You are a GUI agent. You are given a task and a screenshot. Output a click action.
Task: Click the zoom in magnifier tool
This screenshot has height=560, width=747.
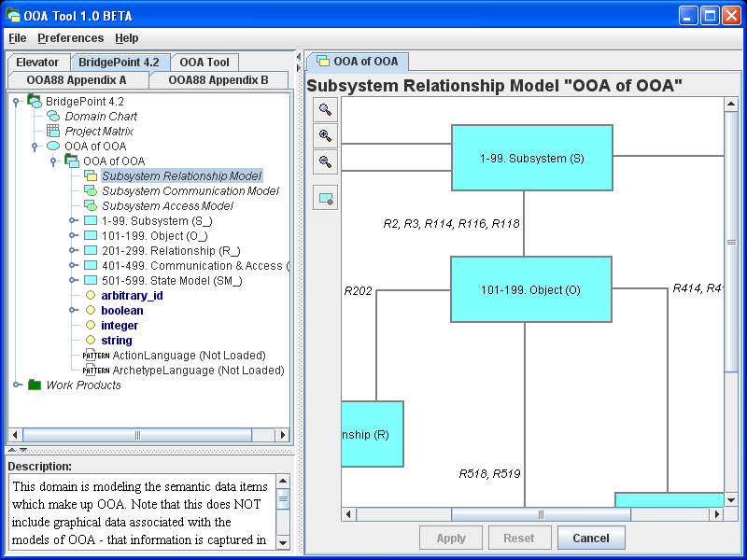click(325, 135)
